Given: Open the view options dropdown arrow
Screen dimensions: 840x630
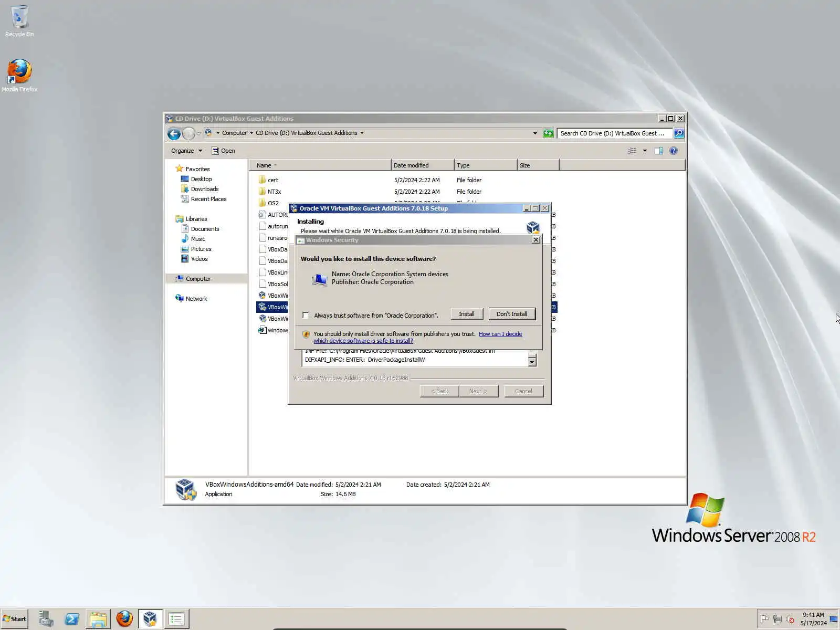Looking at the screenshot, I should click(x=645, y=151).
